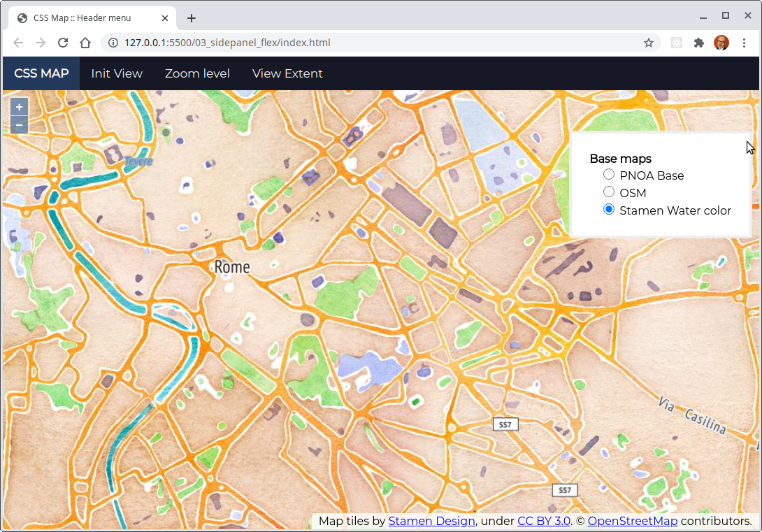The image size is (762, 532).
Task: Open a new browser tab
Action: 192,18
